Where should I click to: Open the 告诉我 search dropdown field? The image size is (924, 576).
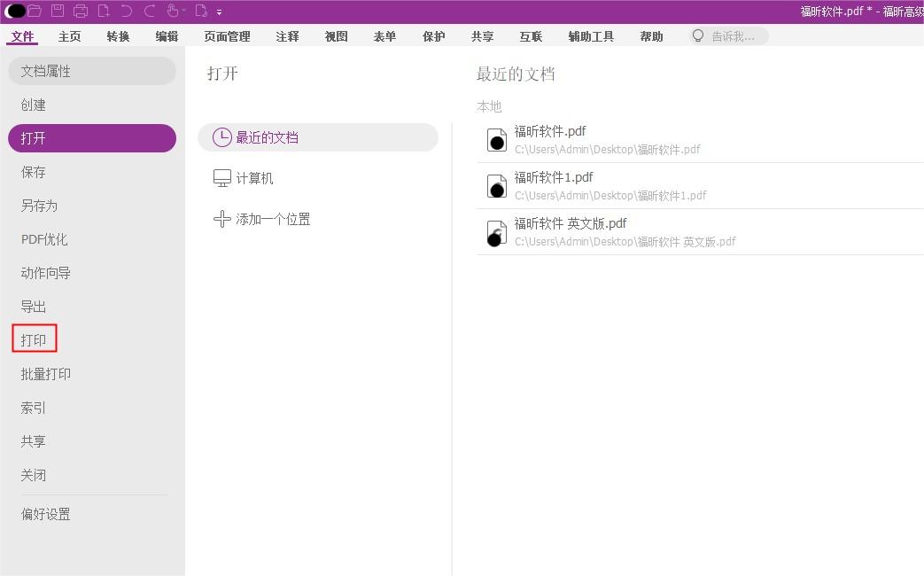point(726,35)
